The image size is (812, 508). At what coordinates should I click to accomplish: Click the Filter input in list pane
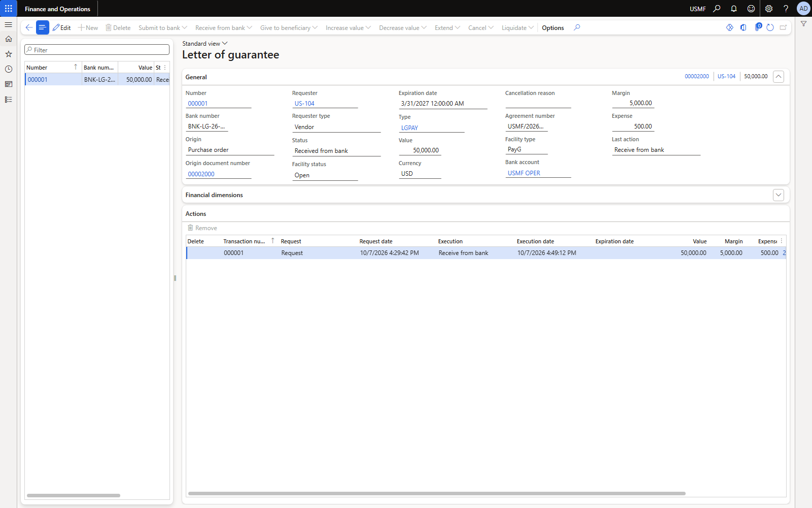(x=97, y=50)
